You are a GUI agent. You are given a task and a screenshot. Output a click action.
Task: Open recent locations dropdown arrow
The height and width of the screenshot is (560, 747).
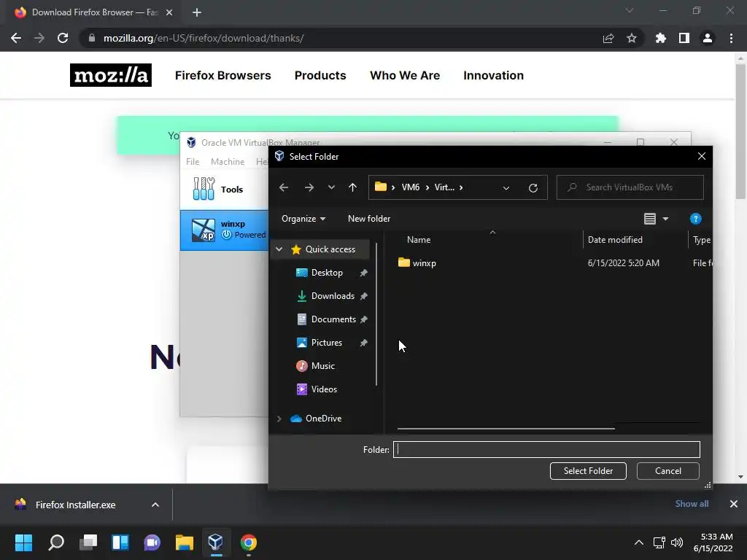332,187
